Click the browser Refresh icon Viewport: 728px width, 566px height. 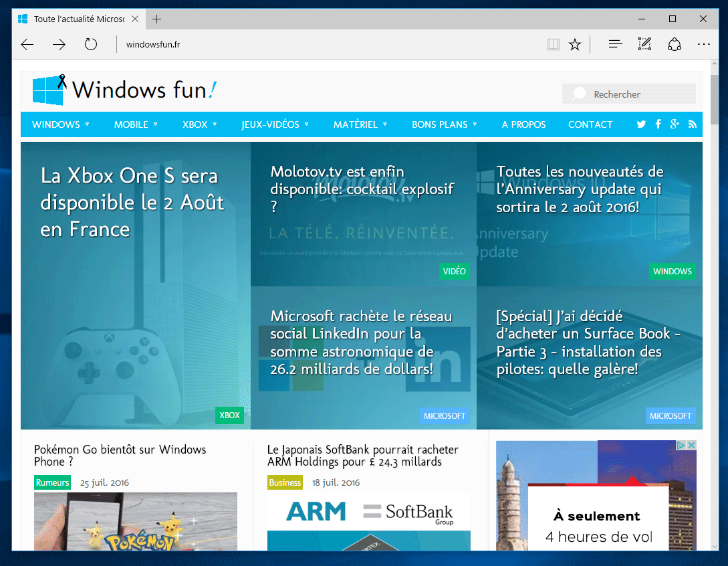pyautogui.click(x=91, y=45)
